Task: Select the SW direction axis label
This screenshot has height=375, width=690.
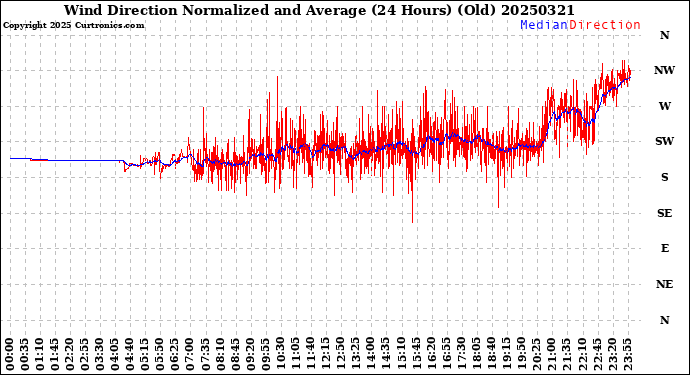Action: [x=664, y=141]
